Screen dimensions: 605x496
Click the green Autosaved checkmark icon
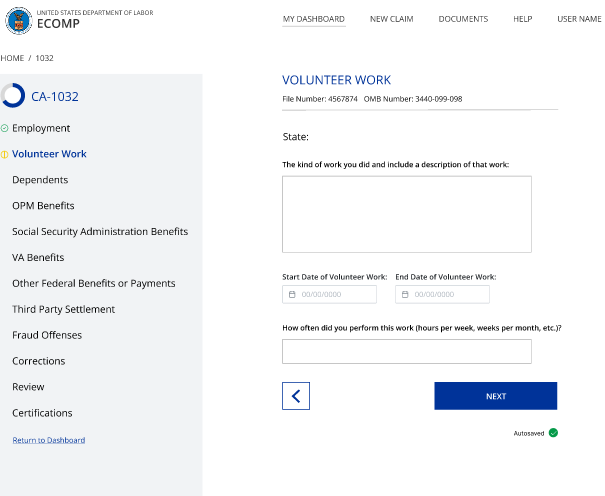click(553, 433)
